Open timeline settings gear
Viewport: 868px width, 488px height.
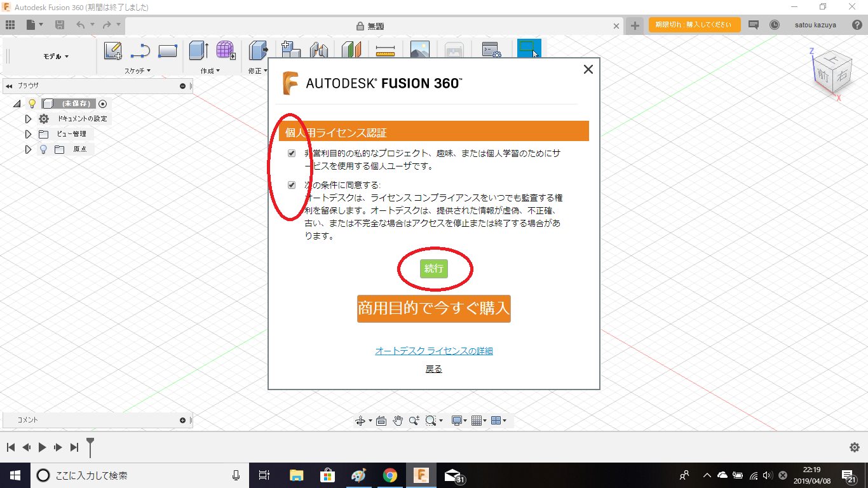(855, 447)
